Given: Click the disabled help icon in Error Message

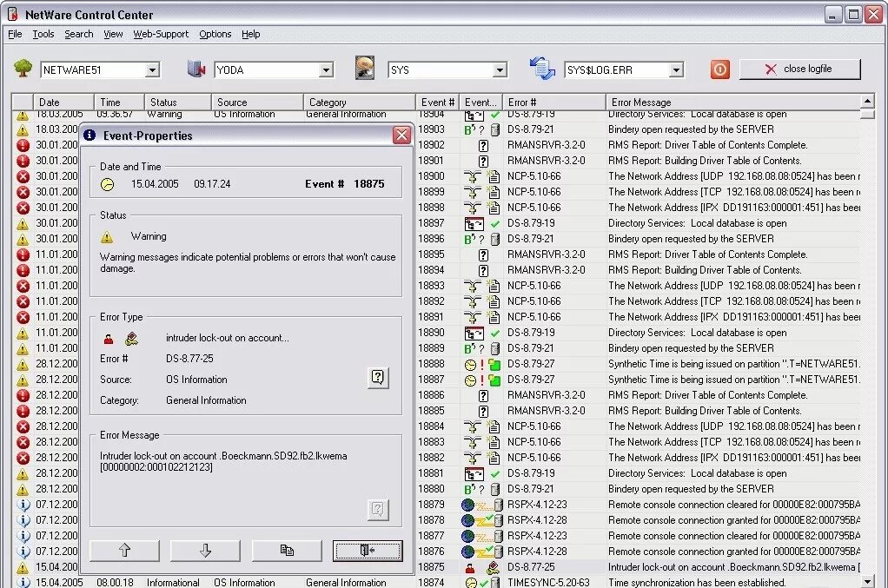Looking at the screenshot, I should pos(378,509).
